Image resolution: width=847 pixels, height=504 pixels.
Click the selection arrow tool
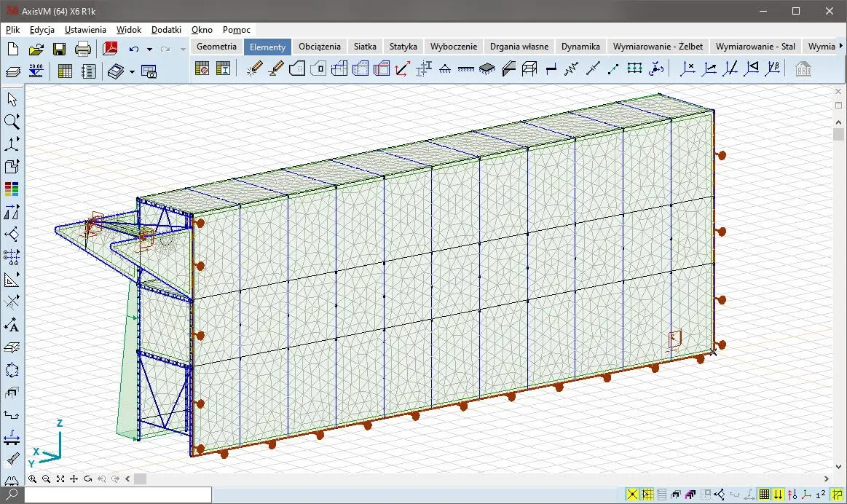12,99
